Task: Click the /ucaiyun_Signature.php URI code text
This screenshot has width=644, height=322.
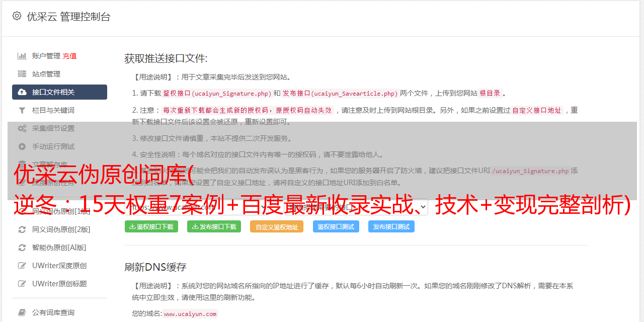Action: (x=530, y=171)
